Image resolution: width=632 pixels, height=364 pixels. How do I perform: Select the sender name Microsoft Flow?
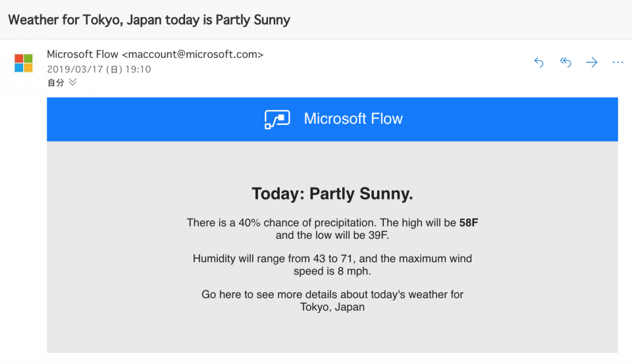coord(83,55)
